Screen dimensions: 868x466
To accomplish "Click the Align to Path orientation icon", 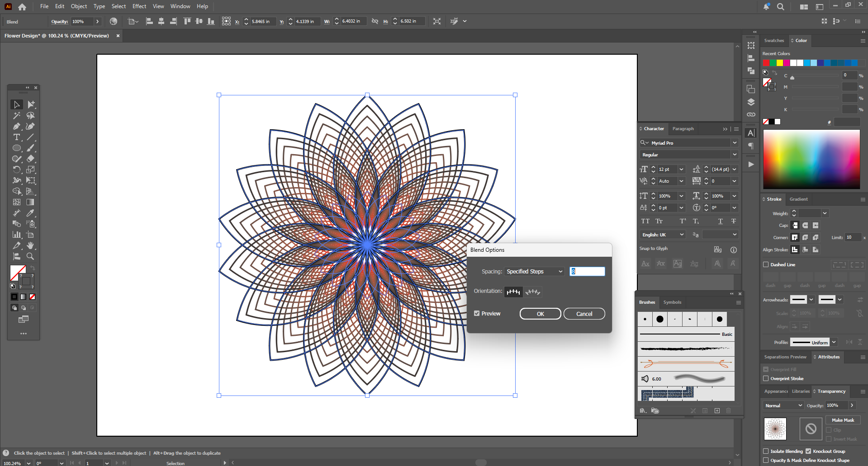I will [x=533, y=292].
